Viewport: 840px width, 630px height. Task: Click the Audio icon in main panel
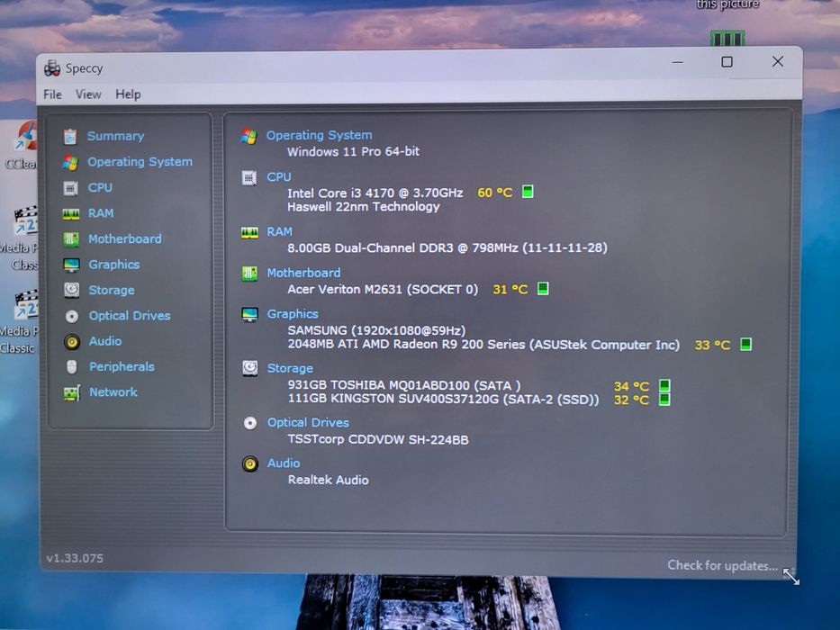pyautogui.click(x=250, y=463)
